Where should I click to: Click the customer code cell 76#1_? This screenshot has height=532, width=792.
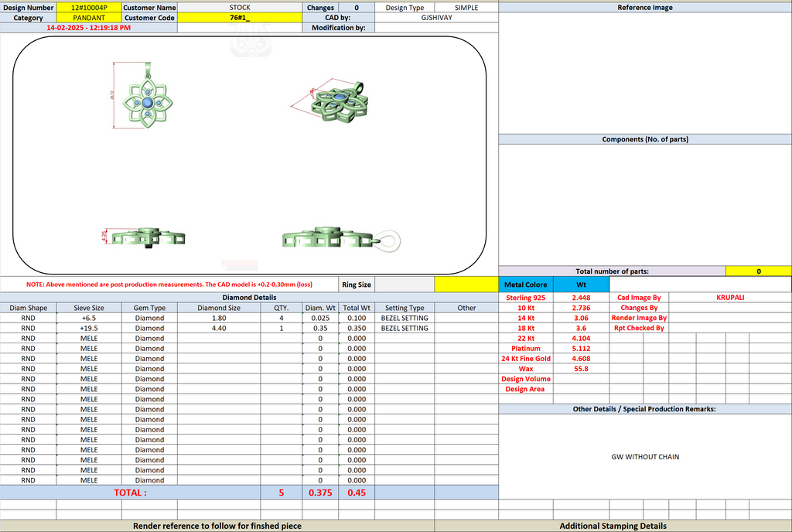pos(240,18)
